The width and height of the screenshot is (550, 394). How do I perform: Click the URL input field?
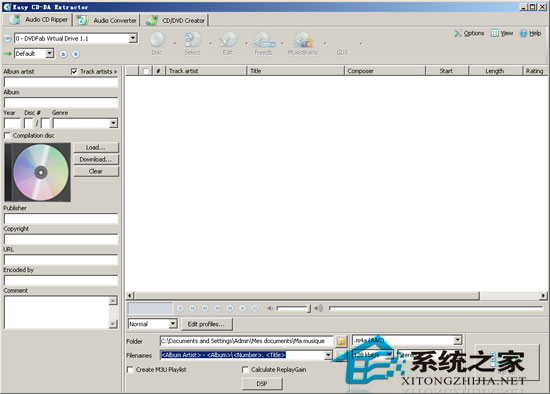point(61,260)
